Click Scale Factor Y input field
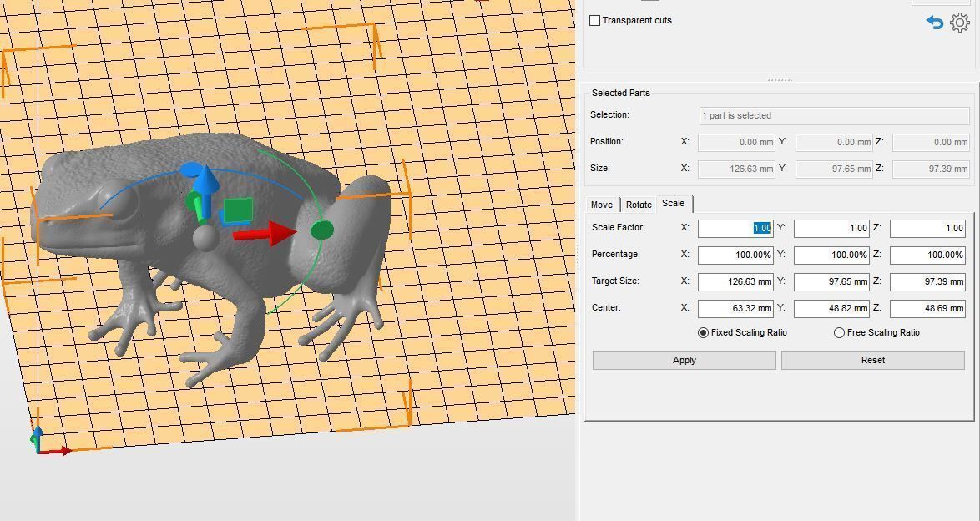The height and width of the screenshot is (521, 980). 832,228
